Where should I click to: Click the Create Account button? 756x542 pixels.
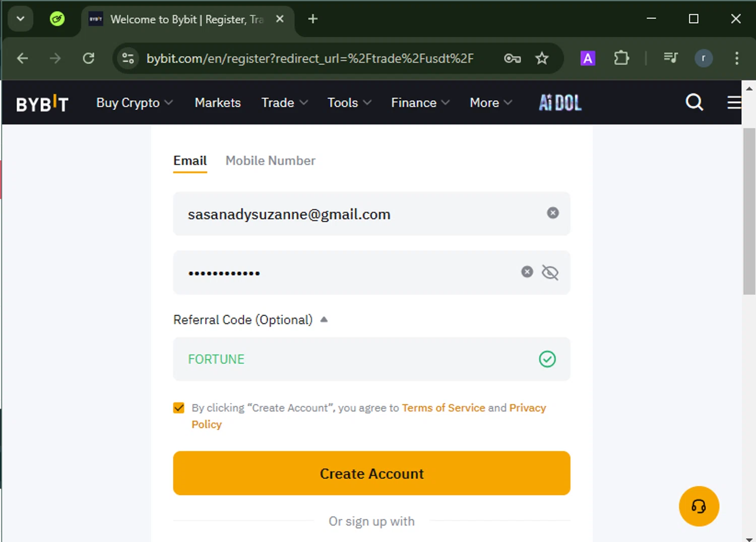tap(372, 473)
